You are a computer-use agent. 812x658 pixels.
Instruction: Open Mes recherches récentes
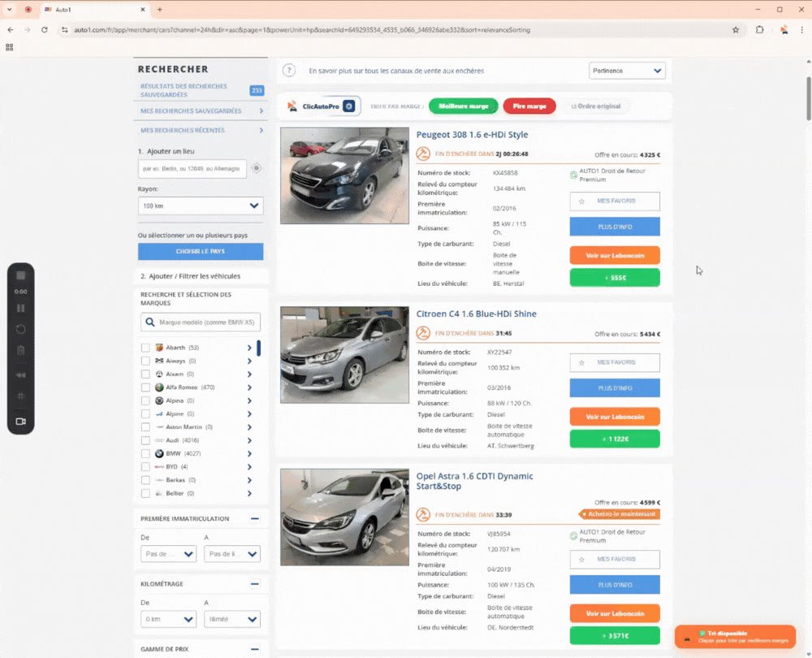[x=201, y=130]
